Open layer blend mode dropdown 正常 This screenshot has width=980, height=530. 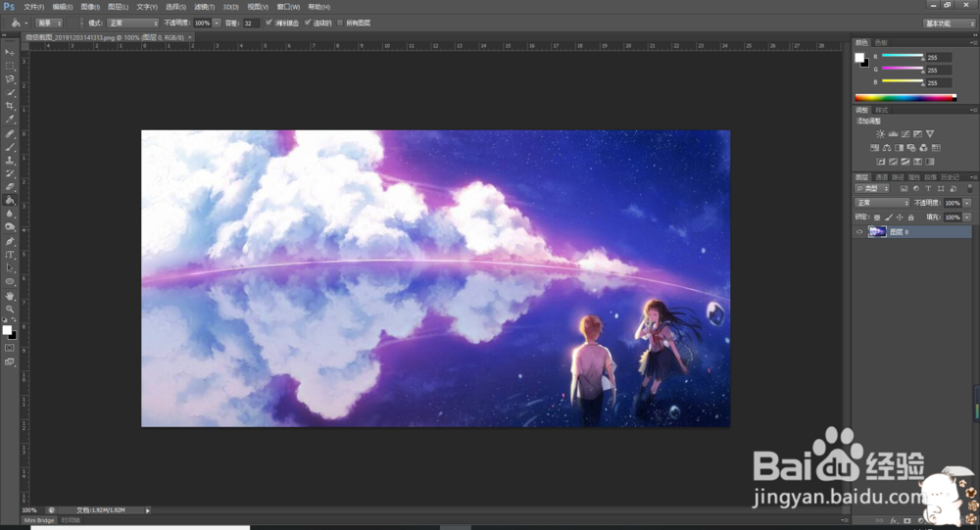[x=882, y=203]
